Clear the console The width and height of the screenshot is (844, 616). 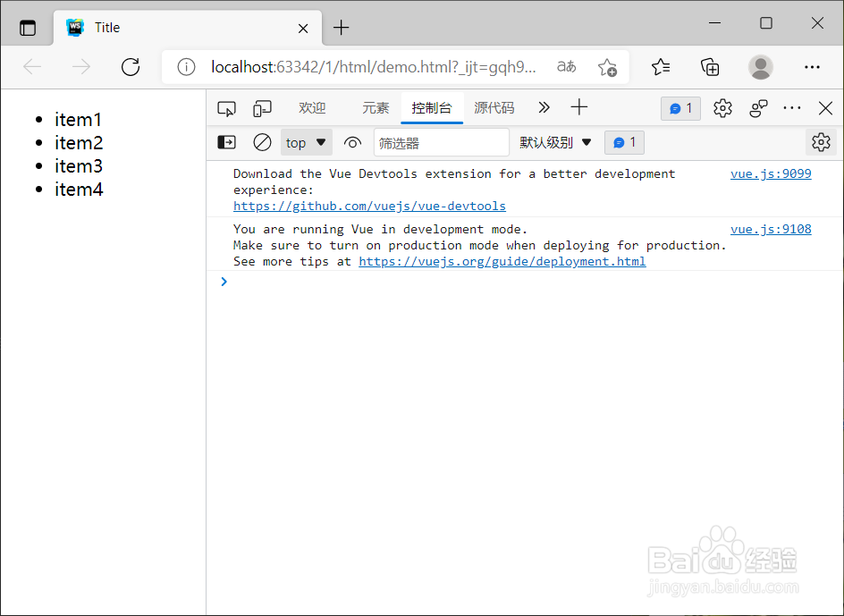[x=262, y=142]
